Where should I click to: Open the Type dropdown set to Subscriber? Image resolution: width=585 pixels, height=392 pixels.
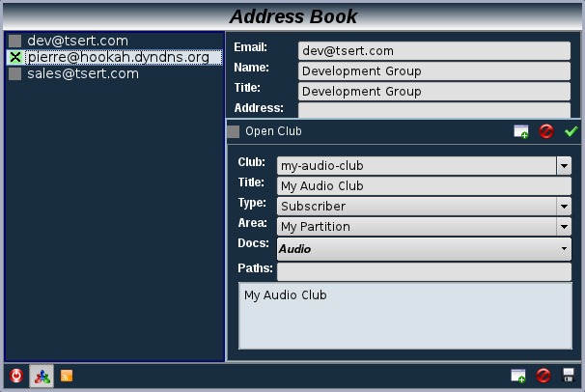pyautogui.click(x=564, y=206)
